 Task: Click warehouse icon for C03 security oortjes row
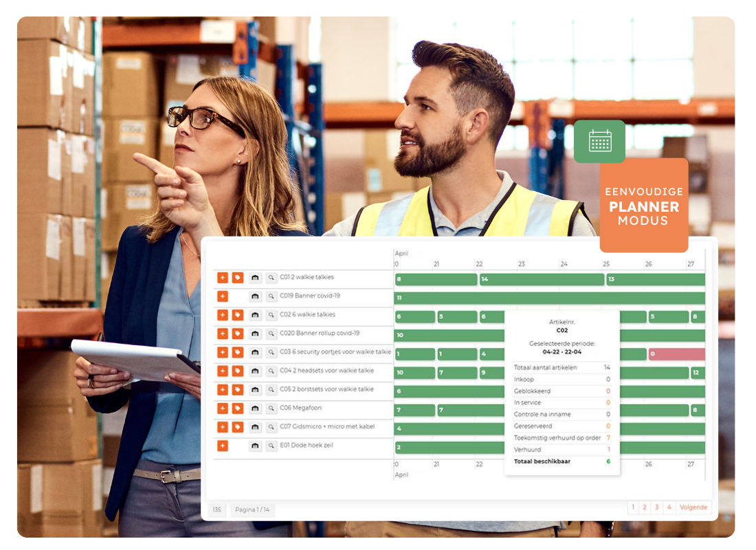[x=255, y=353]
